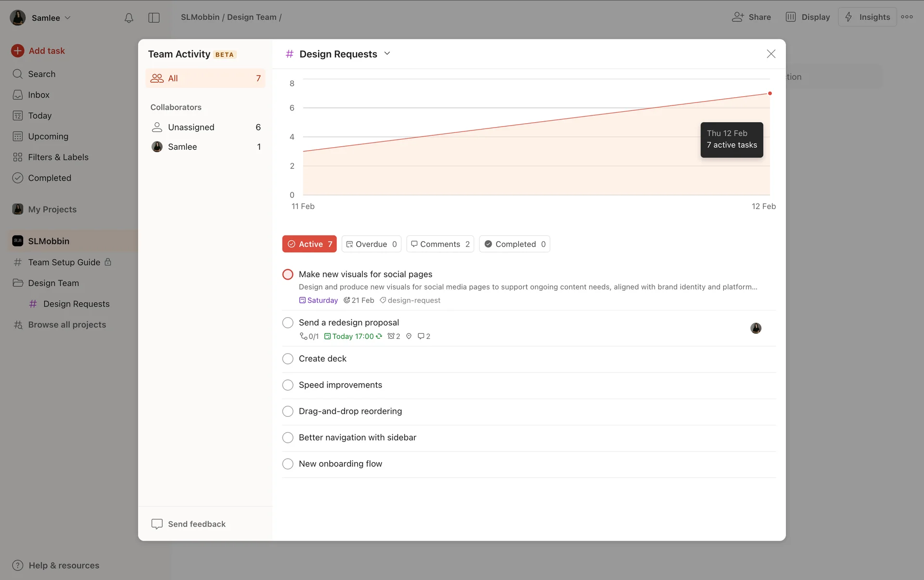Expand the Design Requests project dropdown
The width and height of the screenshot is (924, 580).
pyautogui.click(x=387, y=54)
